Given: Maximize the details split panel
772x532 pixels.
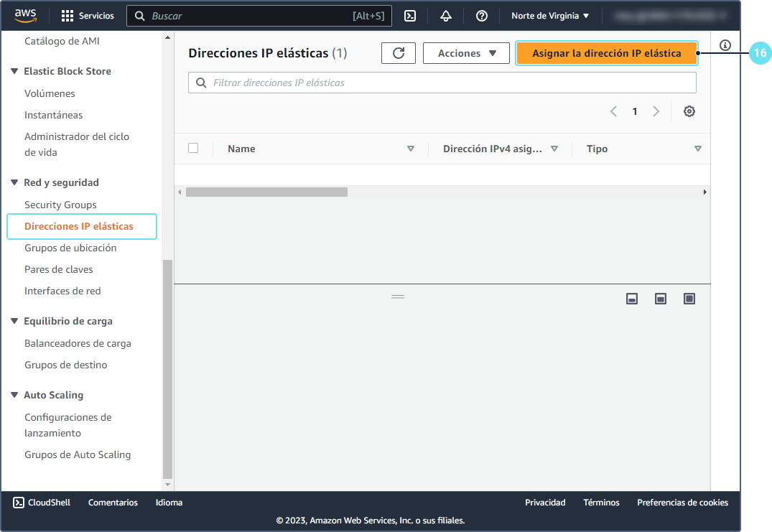Looking at the screenshot, I should point(689,299).
